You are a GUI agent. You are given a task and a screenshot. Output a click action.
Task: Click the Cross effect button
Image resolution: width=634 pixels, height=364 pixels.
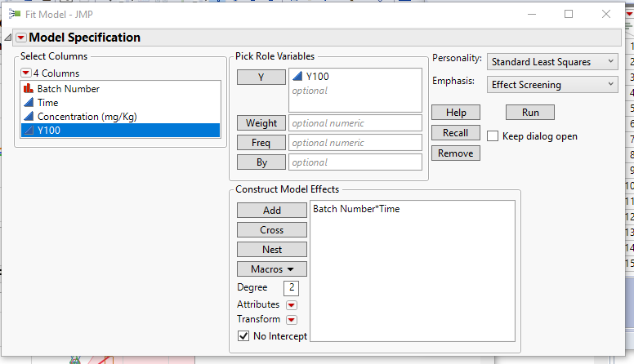click(272, 230)
